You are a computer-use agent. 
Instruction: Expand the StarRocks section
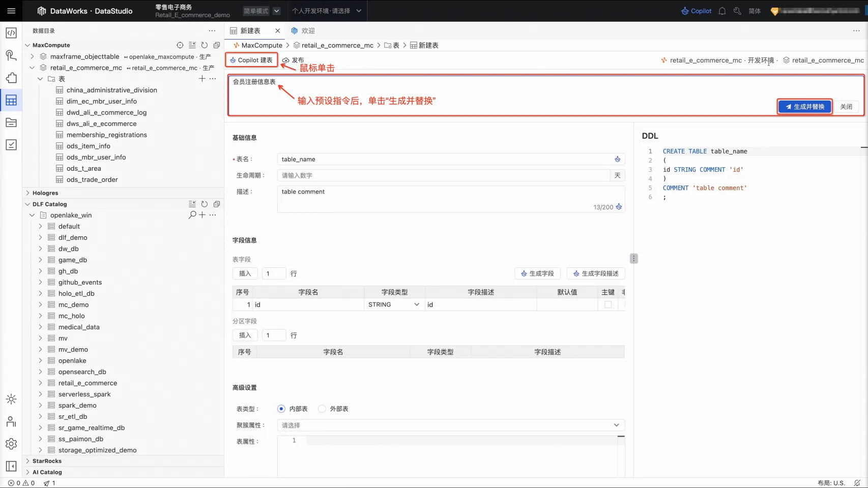[x=27, y=461]
